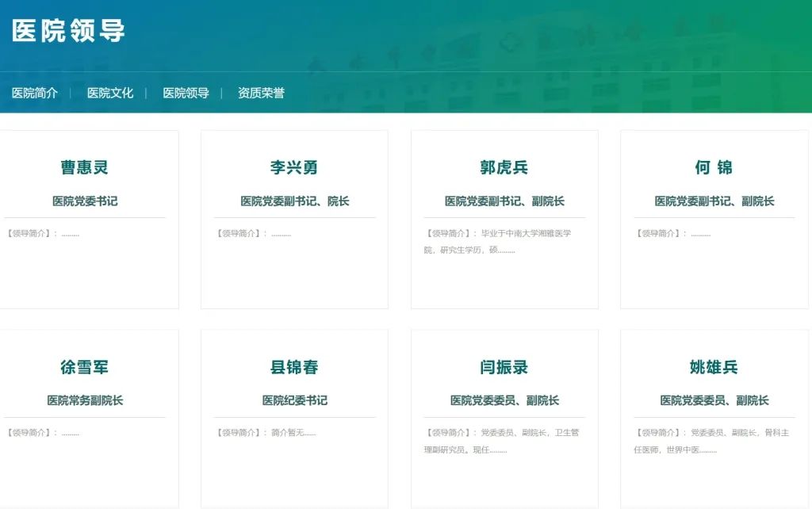Open 曹惠灵's leader profile

click(x=84, y=167)
